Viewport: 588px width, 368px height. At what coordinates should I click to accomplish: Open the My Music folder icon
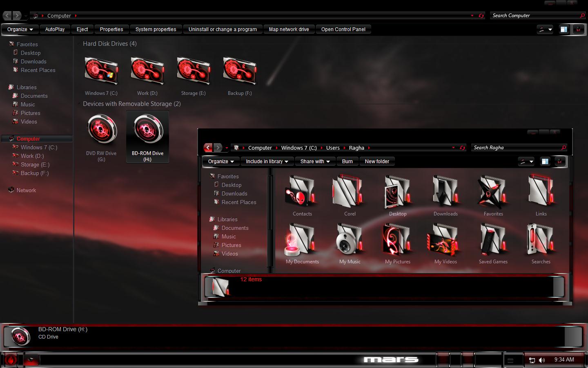pos(349,240)
